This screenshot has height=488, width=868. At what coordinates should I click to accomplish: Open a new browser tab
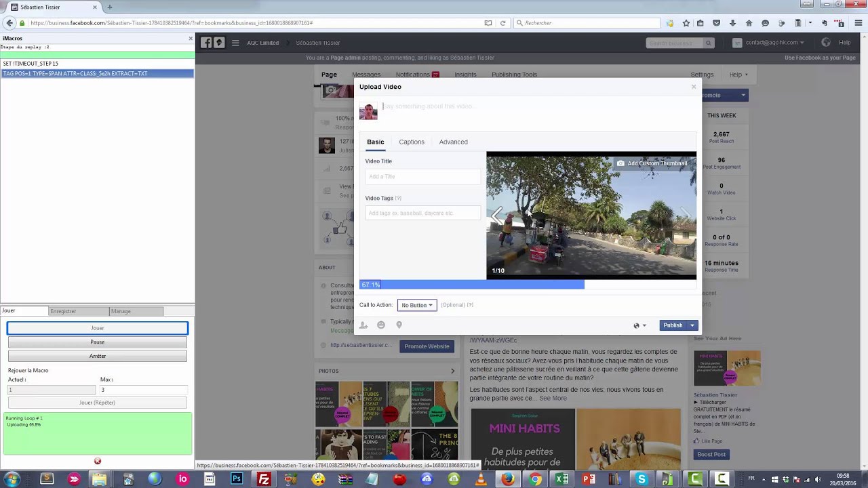(x=110, y=7)
